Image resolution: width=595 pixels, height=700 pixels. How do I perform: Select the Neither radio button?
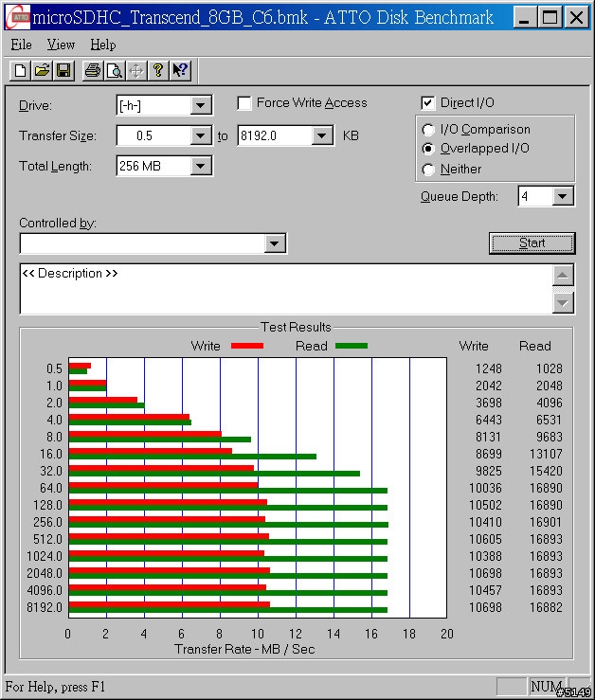tap(428, 170)
